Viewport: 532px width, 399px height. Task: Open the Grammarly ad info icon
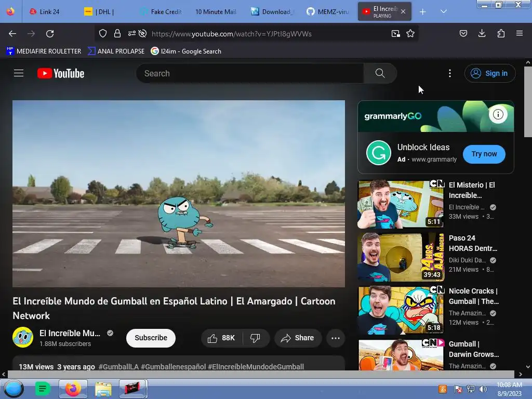point(498,114)
